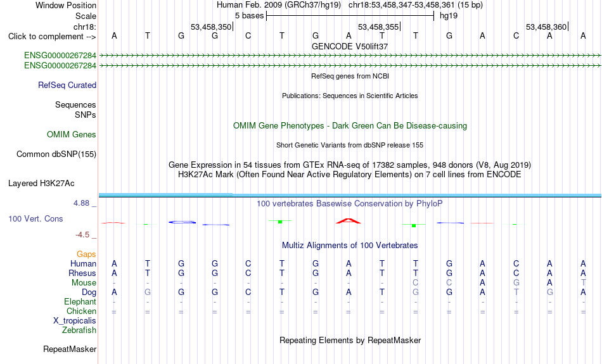The width and height of the screenshot is (602, 364).
Task: Select the 'Rhesus' species row label
Action: point(82,273)
